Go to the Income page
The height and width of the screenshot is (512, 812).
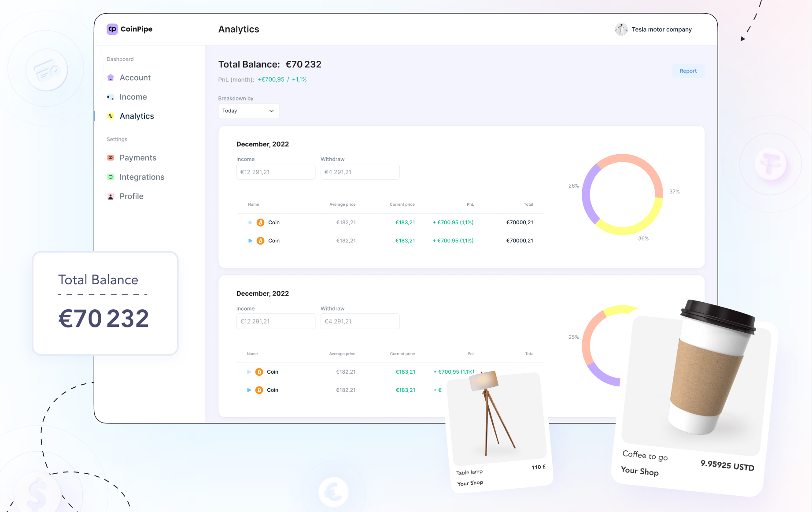133,97
